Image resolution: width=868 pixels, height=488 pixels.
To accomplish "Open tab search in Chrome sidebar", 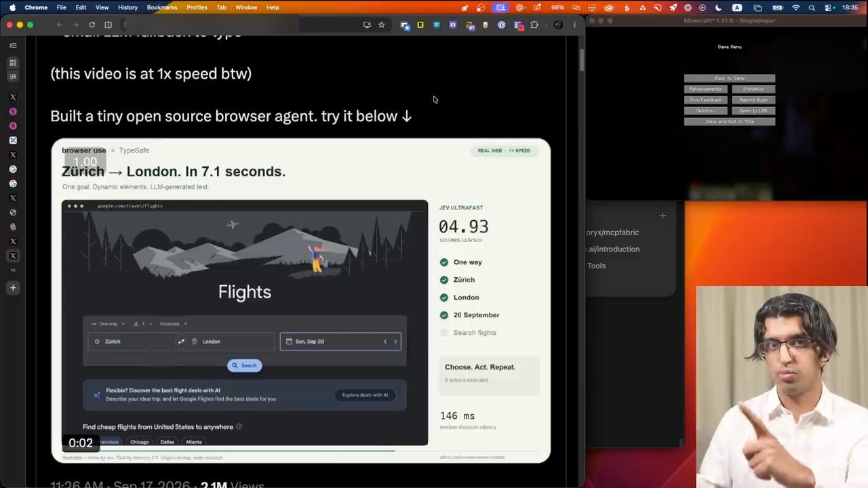I will (x=13, y=77).
